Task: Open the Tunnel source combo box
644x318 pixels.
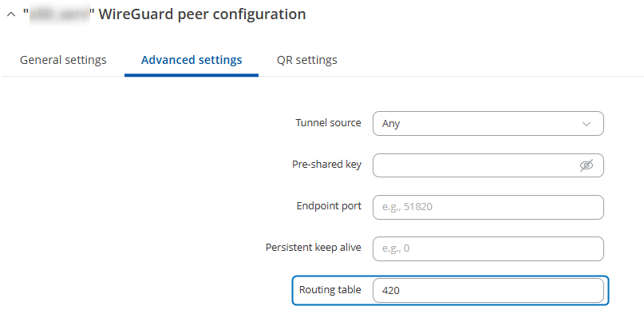Action: click(488, 123)
